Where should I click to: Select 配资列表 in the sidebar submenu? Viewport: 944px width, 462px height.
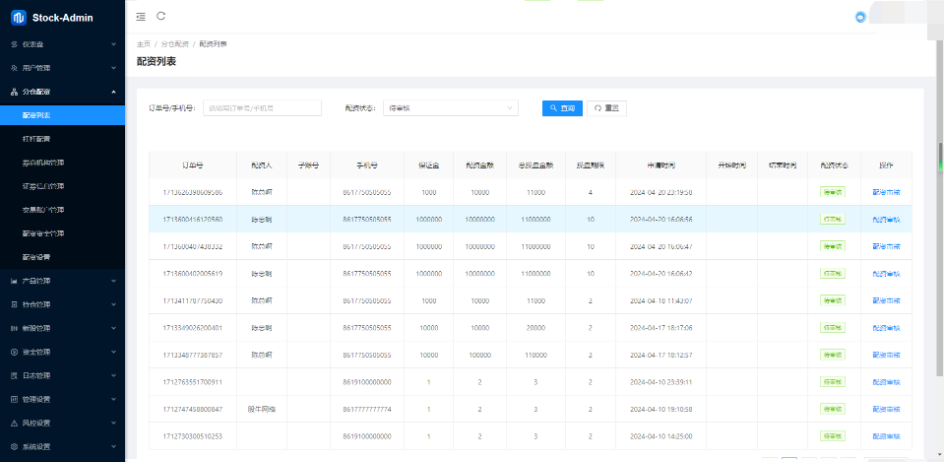point(63,115)
